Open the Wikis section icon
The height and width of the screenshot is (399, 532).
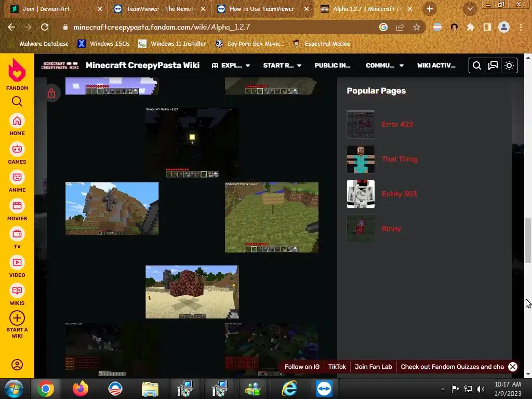17,291
